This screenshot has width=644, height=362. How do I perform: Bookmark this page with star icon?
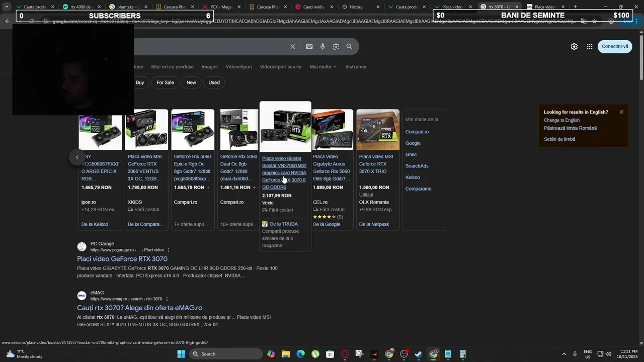[594, 21]
